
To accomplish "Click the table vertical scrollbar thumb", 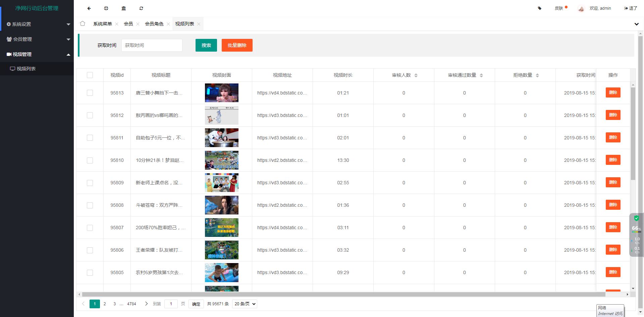I will point(633,134).
